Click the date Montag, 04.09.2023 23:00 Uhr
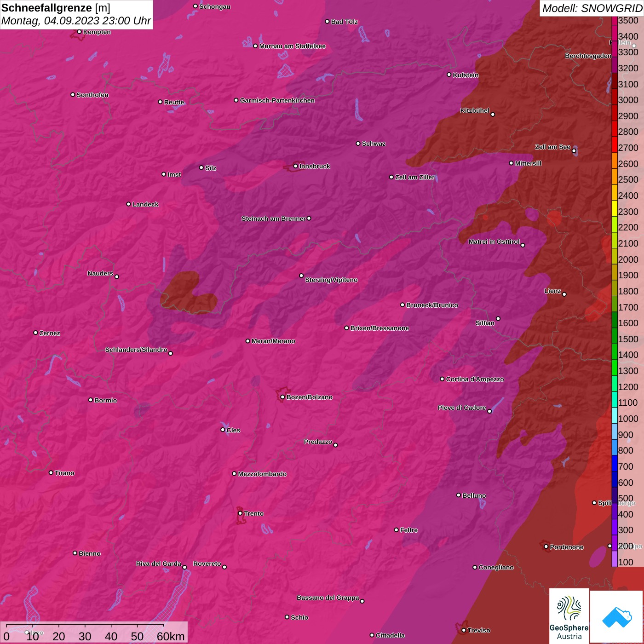The height and width of the screenshot is (644, 644). [x=76, y=21]
